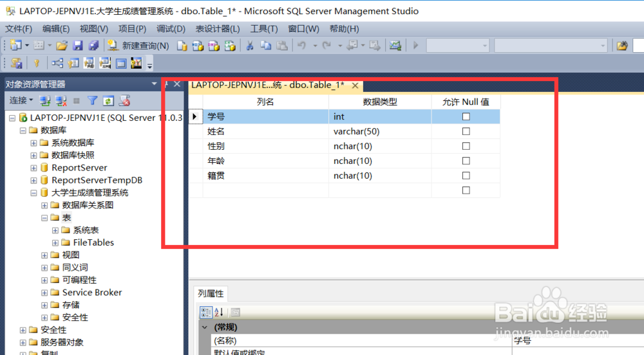Screen dimensions: 644x355
Task: Expand the 系统数据库 folder
Action: coord(33,143)
